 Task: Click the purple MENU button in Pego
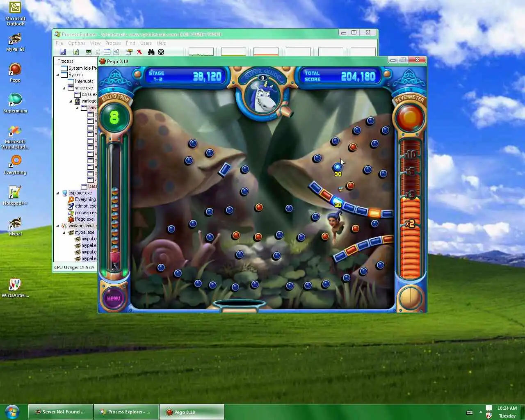click(x=114, y=298)
